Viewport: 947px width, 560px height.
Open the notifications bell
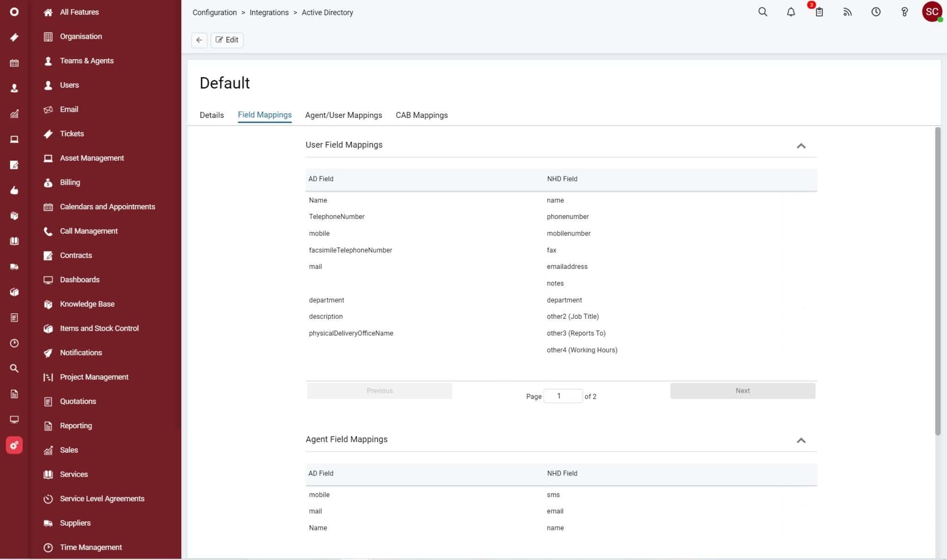791,12
